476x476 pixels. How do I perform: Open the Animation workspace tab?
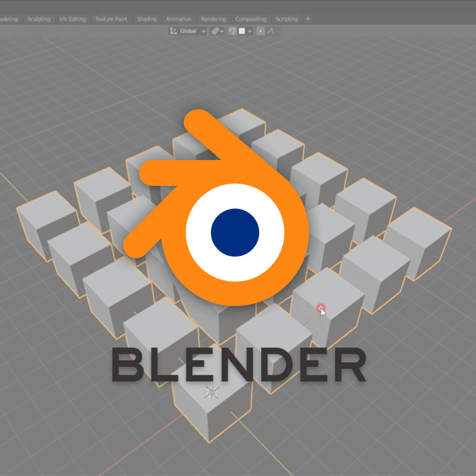pyautogui.click(x=178, y=19)
